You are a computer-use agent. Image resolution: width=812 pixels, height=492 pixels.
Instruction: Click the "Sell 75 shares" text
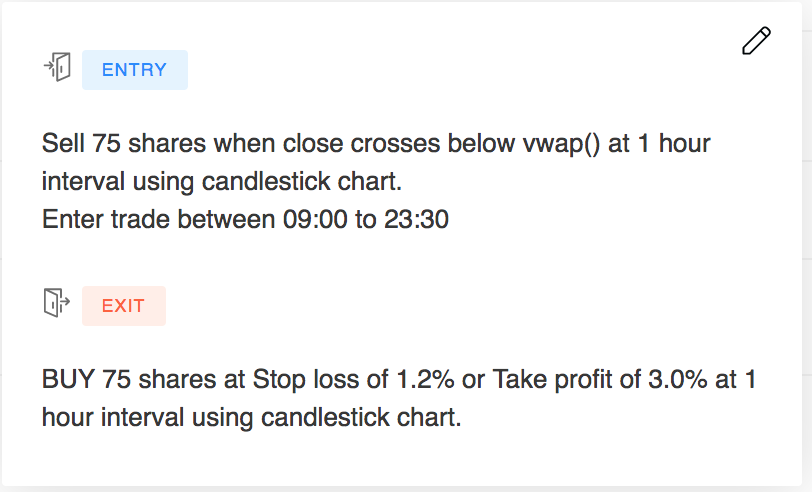click(x=124, y=143)
